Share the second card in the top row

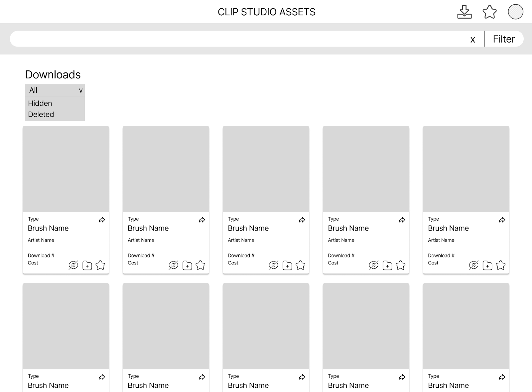tap(202, 220)
